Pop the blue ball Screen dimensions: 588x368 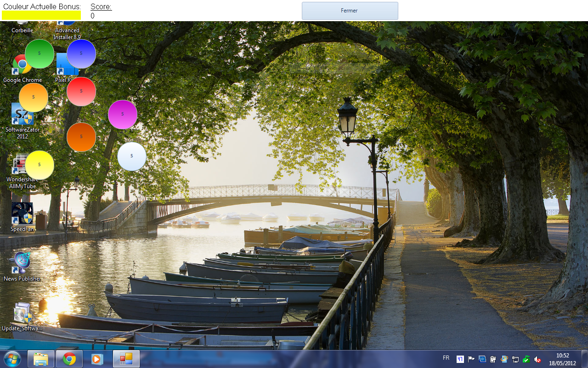coord(81,54)
